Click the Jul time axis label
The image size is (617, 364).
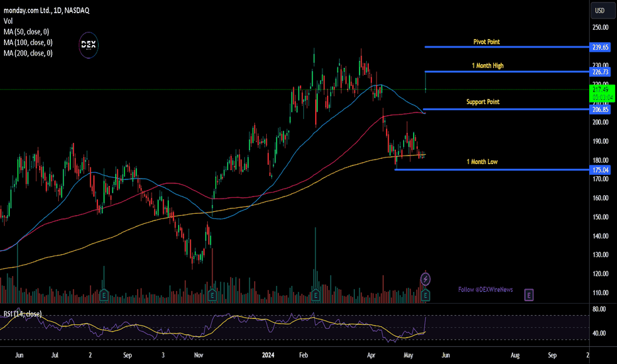(55, 355)
